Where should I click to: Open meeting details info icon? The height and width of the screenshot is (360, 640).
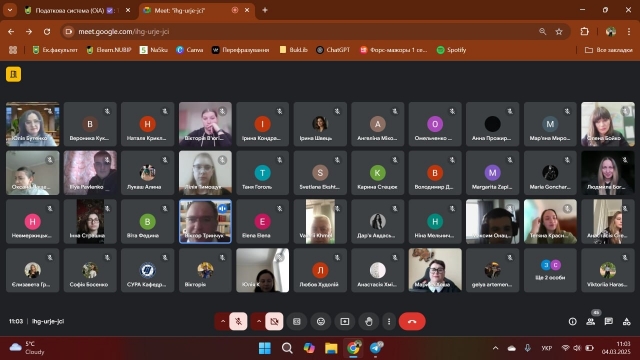pos(573,322)
